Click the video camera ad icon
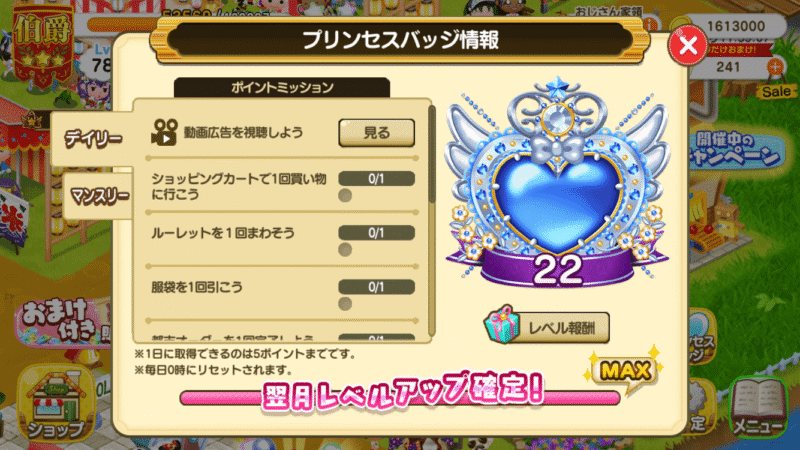 tap(164, 133)
